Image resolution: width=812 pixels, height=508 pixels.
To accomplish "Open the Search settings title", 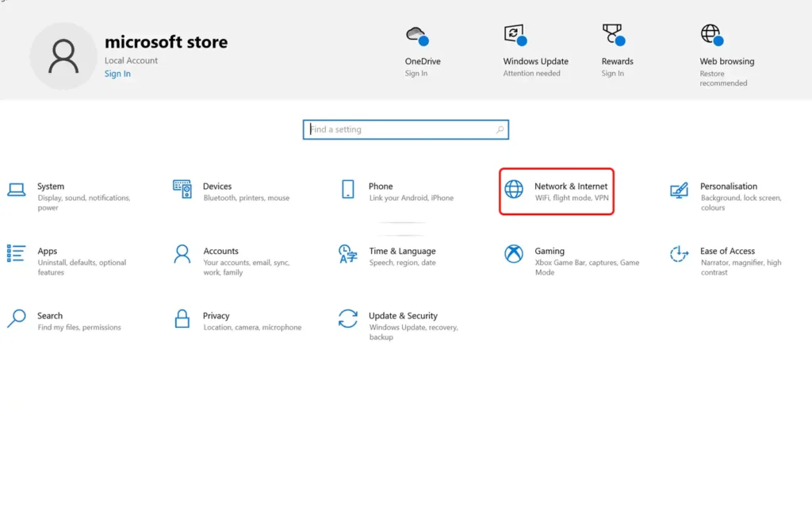I will 50,316.
